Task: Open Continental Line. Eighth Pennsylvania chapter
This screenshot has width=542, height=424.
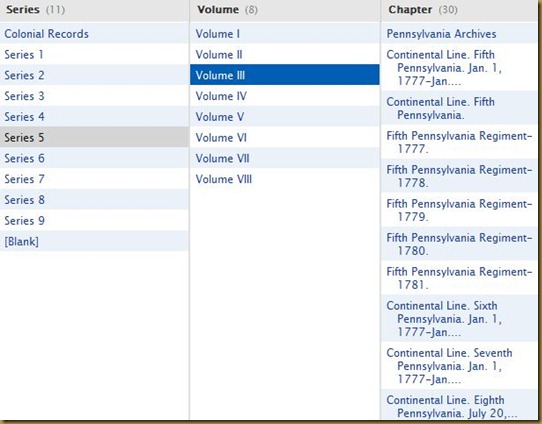Action: point(459,405)
